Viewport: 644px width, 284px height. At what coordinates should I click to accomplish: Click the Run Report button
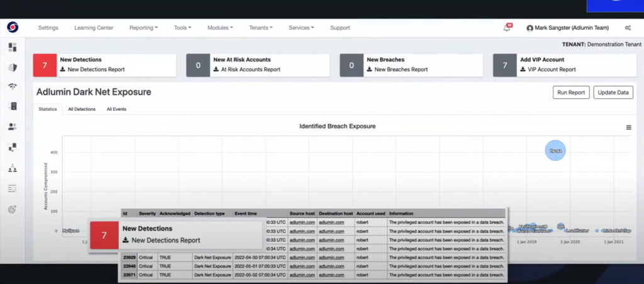pyautogui.click(x=571, y=93)
